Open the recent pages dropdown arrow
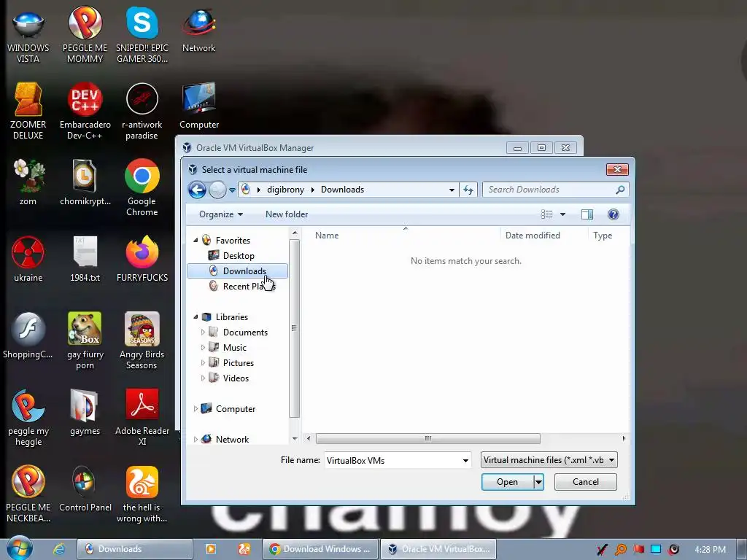The width and height of the screenshot is (747, 560). tap(232, 190)
